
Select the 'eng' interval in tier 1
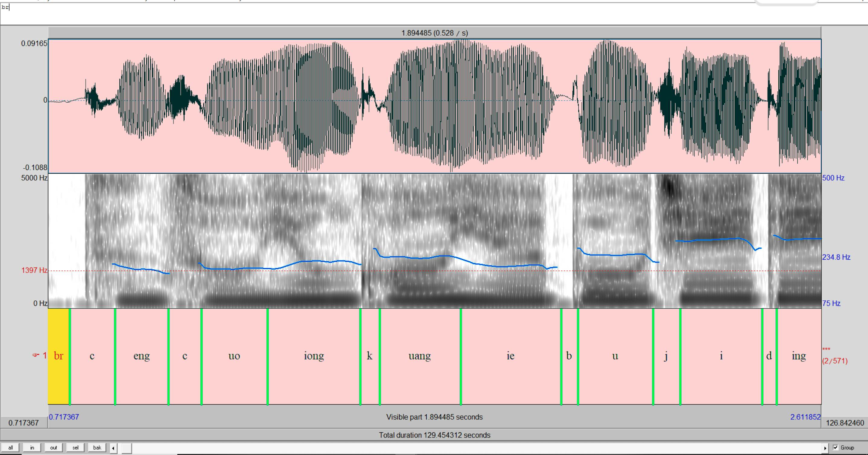point(141,356)
